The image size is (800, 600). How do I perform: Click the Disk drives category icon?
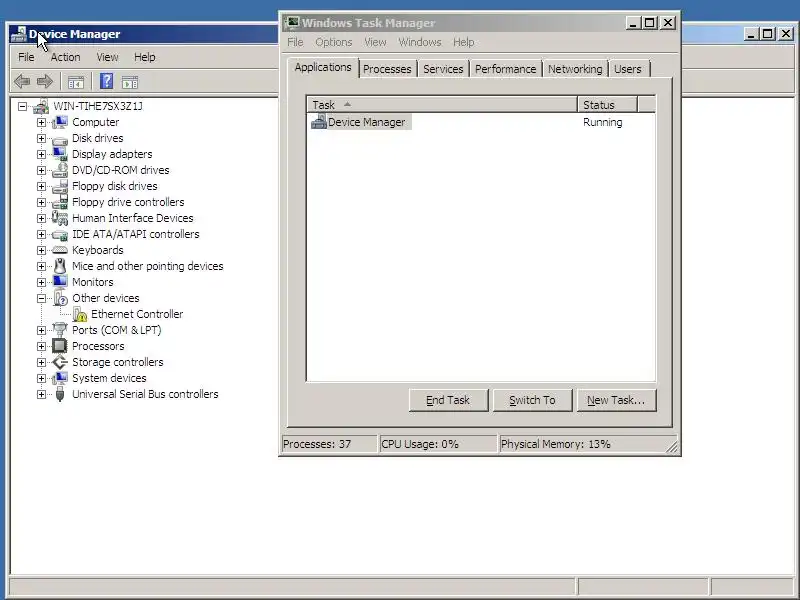[x=60, y=138]
